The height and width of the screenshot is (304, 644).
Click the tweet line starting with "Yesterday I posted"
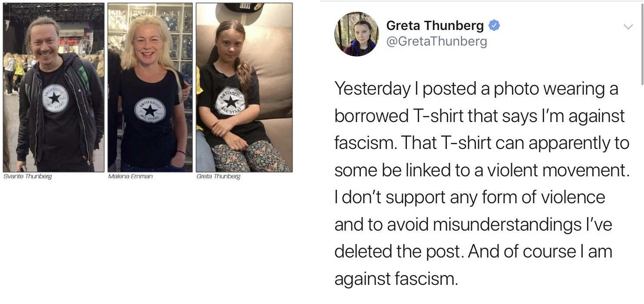point(476,89)
